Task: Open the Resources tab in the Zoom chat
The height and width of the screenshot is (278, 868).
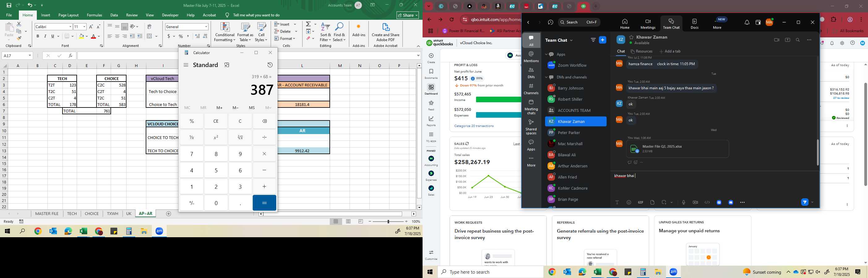Action: click(642, 52)
